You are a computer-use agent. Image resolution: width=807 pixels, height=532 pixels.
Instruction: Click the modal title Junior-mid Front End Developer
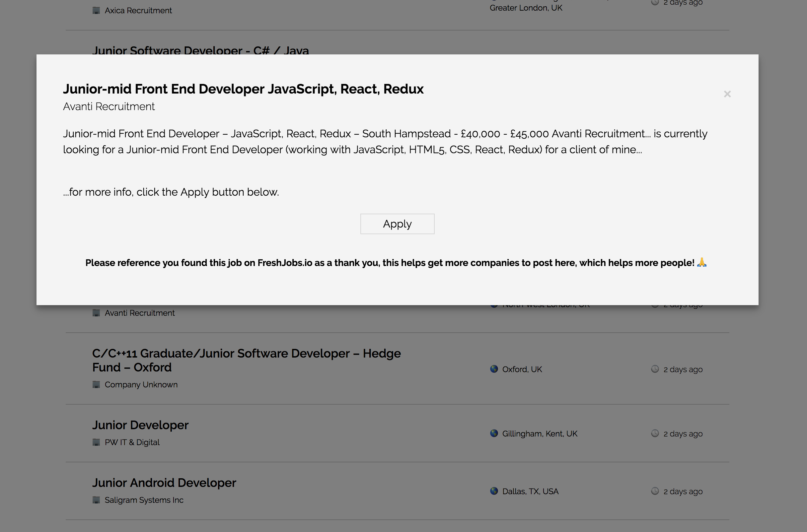[243, 89]
